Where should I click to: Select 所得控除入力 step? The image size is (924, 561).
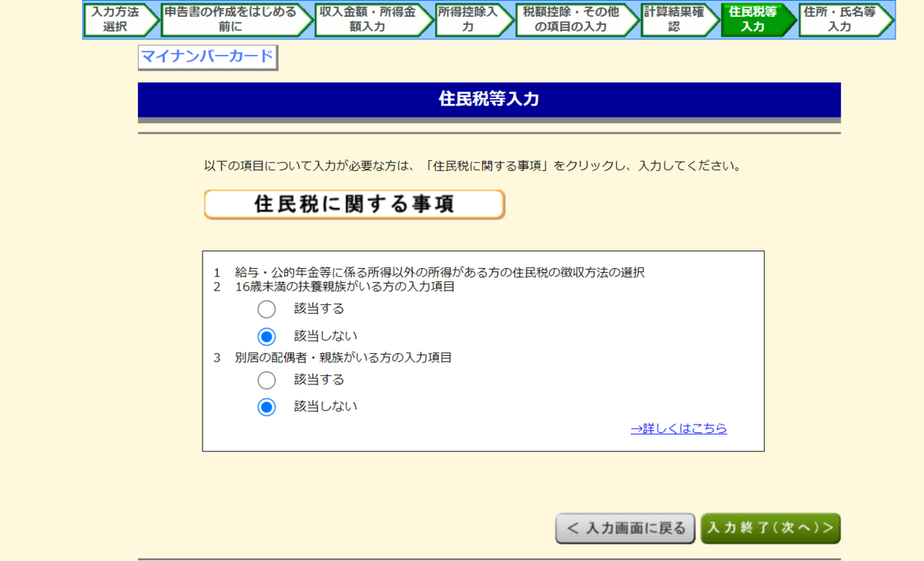(474, 19)
